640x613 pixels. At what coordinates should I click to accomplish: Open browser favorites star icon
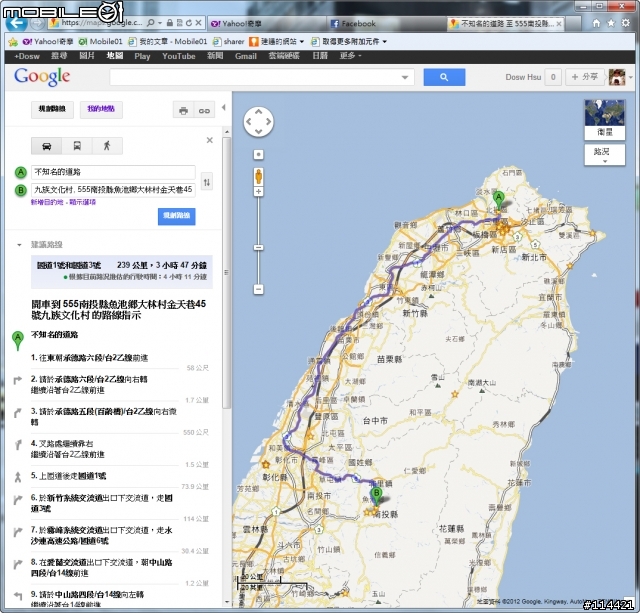pyautogui.click(x=611, y=23)
